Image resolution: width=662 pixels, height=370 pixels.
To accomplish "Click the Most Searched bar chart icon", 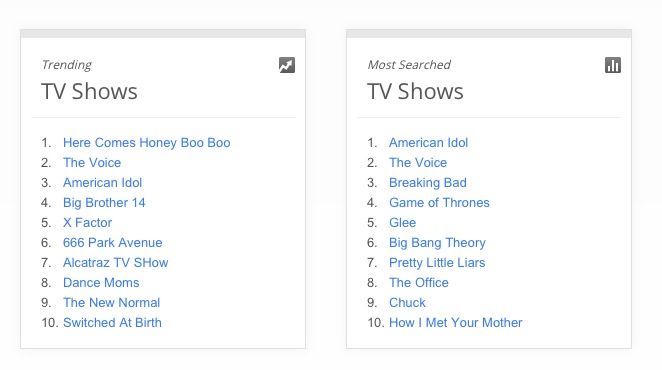I will pyautogui.click(x=613, y=65).
